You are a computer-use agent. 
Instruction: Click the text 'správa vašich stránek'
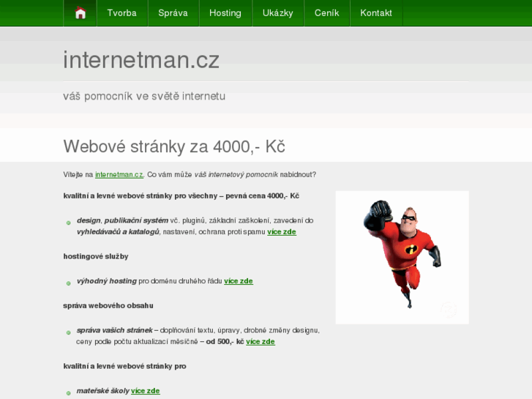[x=115, y=330]
